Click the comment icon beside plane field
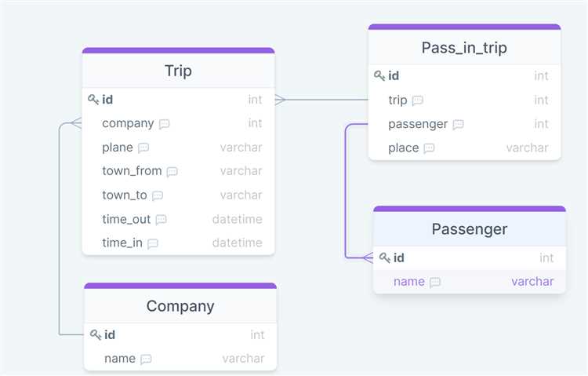This screenshot has height=376, width=588. click(x=143, y=148)
